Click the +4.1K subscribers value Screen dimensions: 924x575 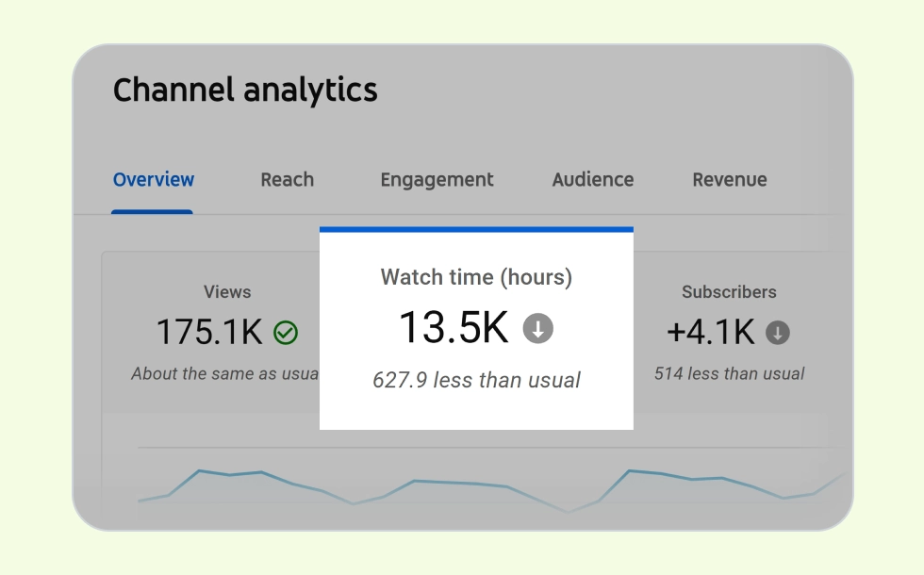pos(711,332)
